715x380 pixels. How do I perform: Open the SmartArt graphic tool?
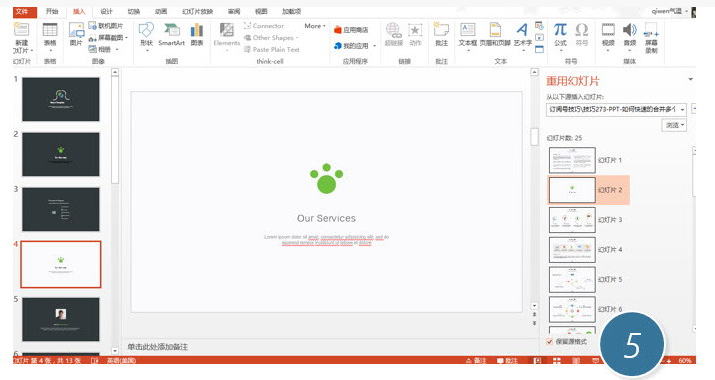[171, 35]
